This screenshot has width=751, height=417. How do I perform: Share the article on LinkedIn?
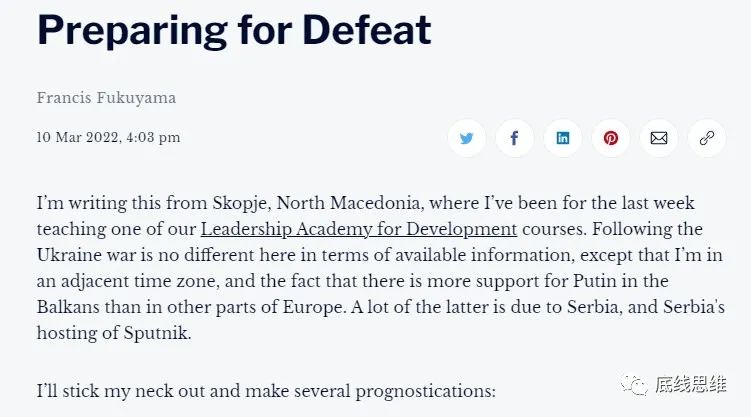tap(562, 139)
